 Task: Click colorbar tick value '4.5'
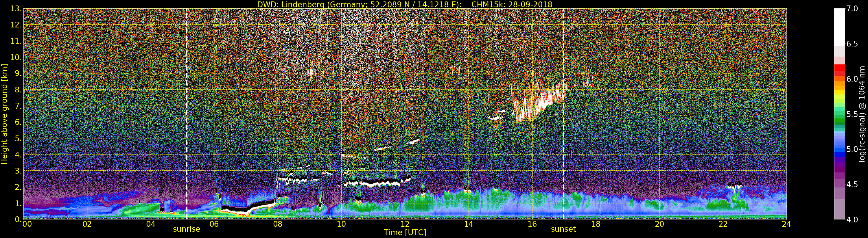click(x=852, y=185)
